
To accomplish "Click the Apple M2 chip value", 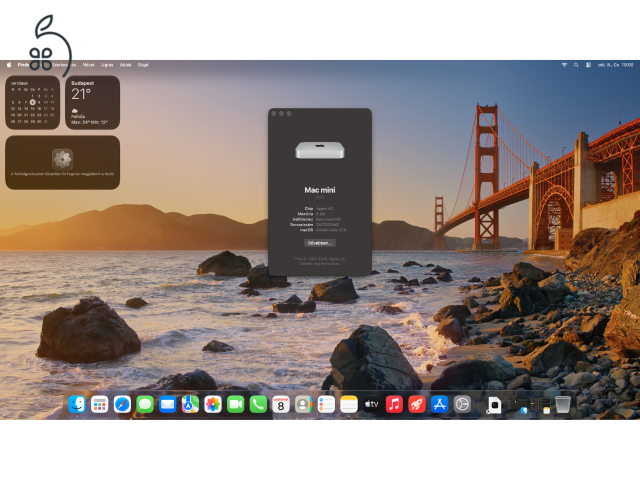I will point(324,209).
